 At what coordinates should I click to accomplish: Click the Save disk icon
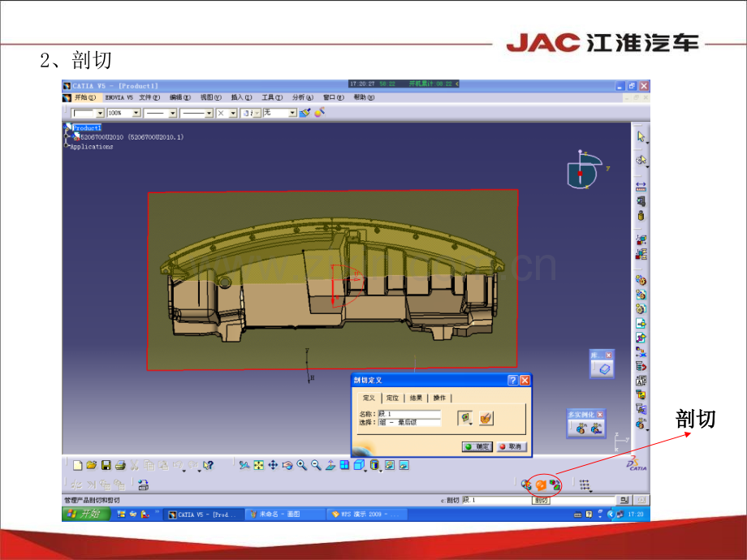[x=105, y=465]
